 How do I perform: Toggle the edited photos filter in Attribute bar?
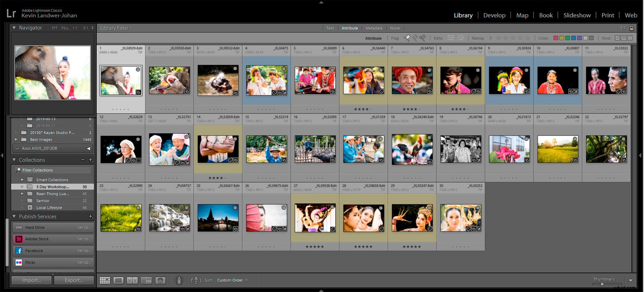[x=451, y=38]
